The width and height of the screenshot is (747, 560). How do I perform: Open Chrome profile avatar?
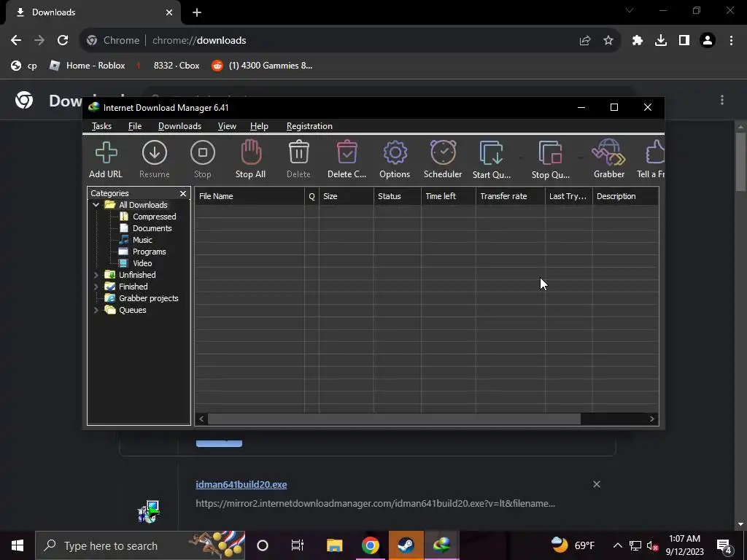708,41
